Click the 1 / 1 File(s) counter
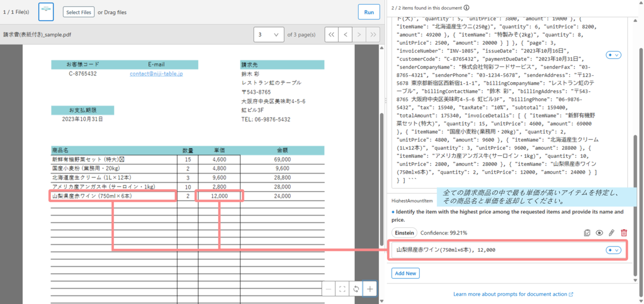The height and width of the screenshot is (304, 644). tap(17, 12)
